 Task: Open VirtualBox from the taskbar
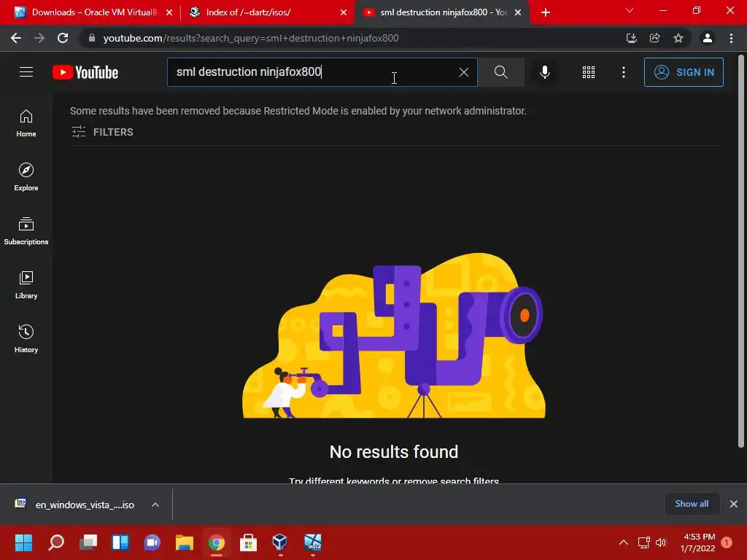coord(280,542)
